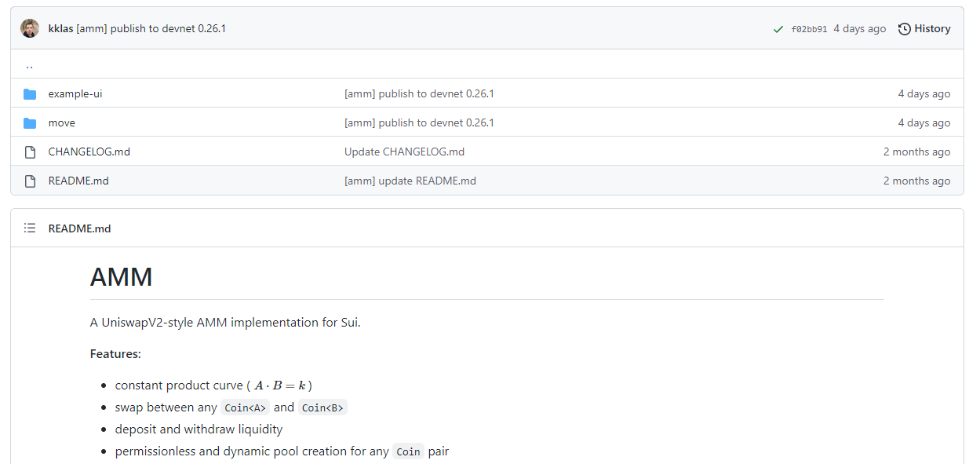Viewport: 980px width, 464px height.
Task: Click the README.md file icon in list
Action: [30, 181]
